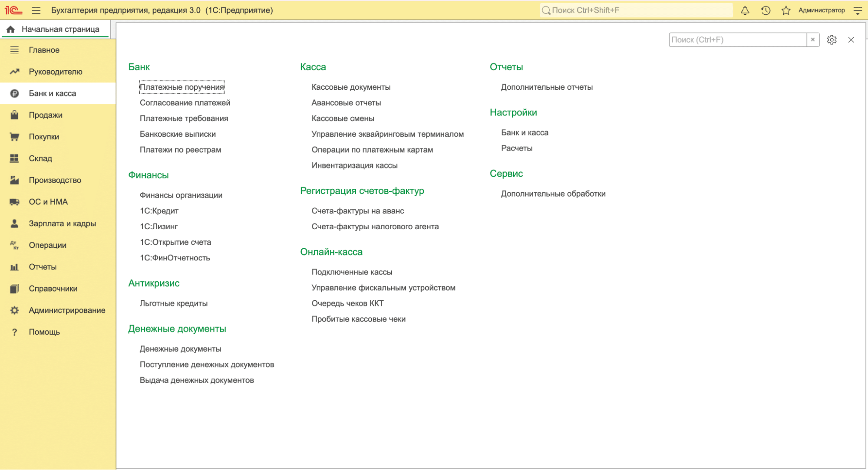Close the Банк и касса menu panel
Screen dimensions: 868x470
click(851, 40)
